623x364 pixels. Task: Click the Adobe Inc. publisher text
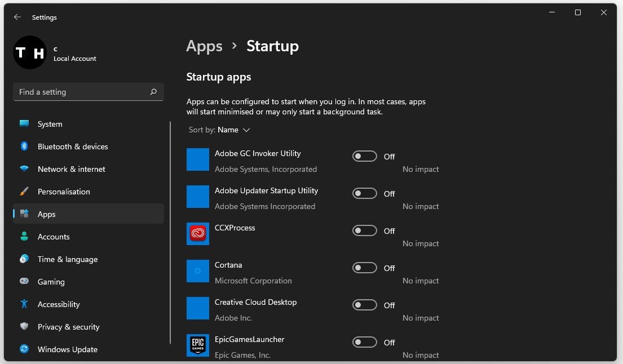click(x=233, y=318)
